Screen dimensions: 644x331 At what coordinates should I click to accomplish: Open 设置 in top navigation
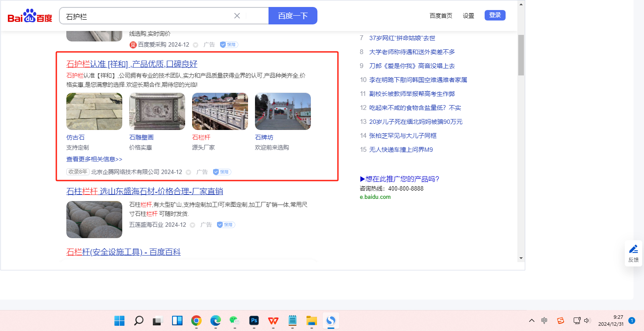pos(468,16)
